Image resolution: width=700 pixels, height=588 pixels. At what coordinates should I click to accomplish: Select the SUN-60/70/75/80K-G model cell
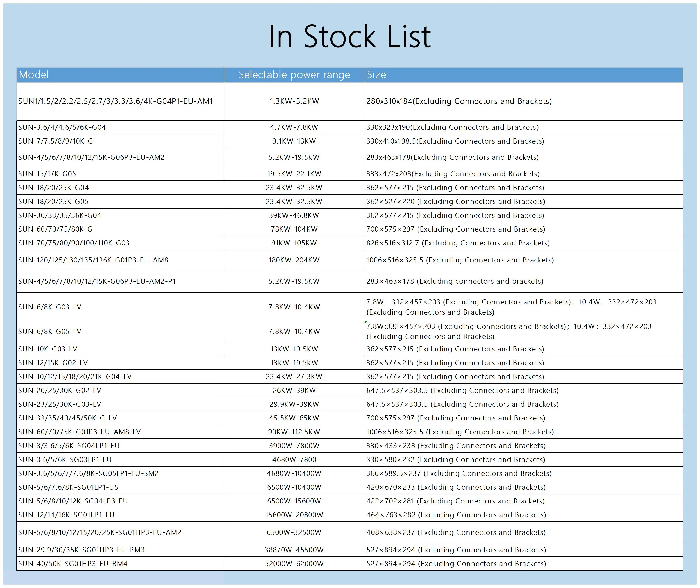(55, 229)
